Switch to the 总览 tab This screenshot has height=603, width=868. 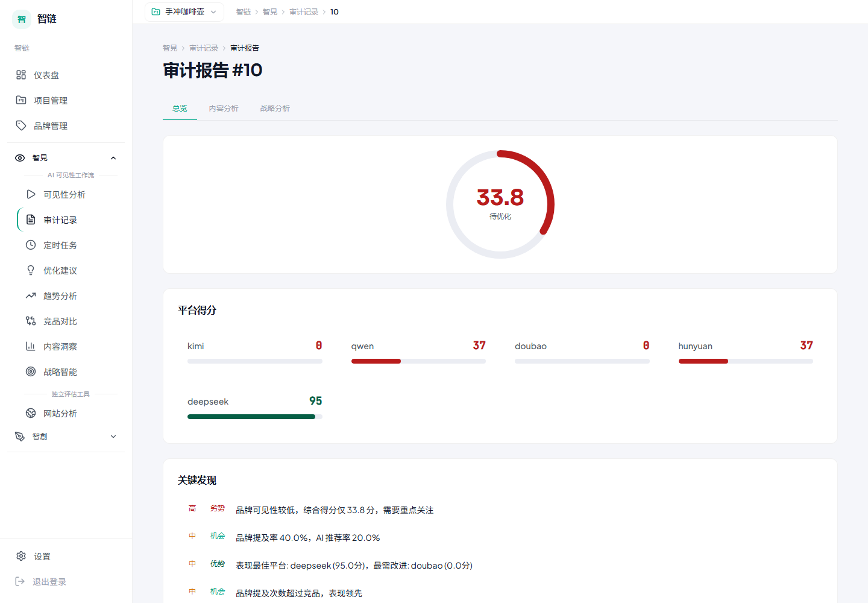(180, 109)
